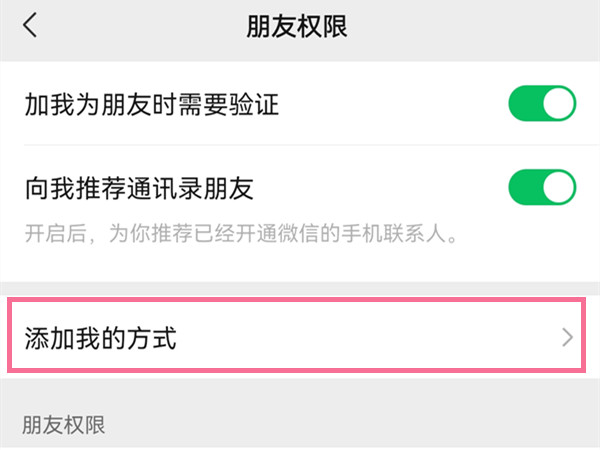Turn off the 向我推荐通讯录朋友 switch

[542, 187]
